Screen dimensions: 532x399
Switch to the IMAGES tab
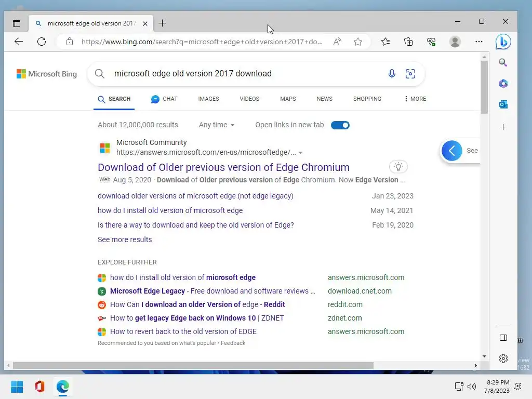point(209,99)
